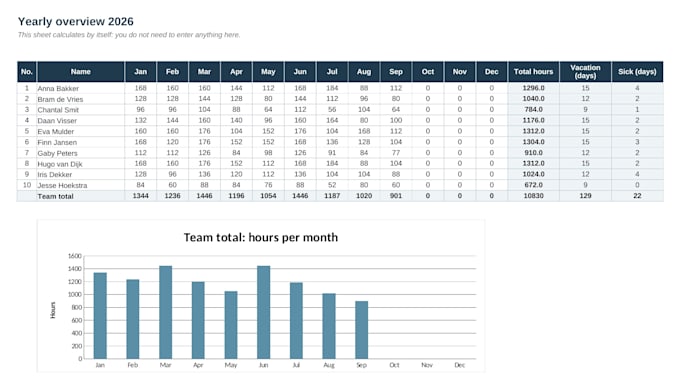The height and width of the screenshot is (388, 680).
Task: Select the 'Dec' x-axis label in chart
Action: pos(460,365)
